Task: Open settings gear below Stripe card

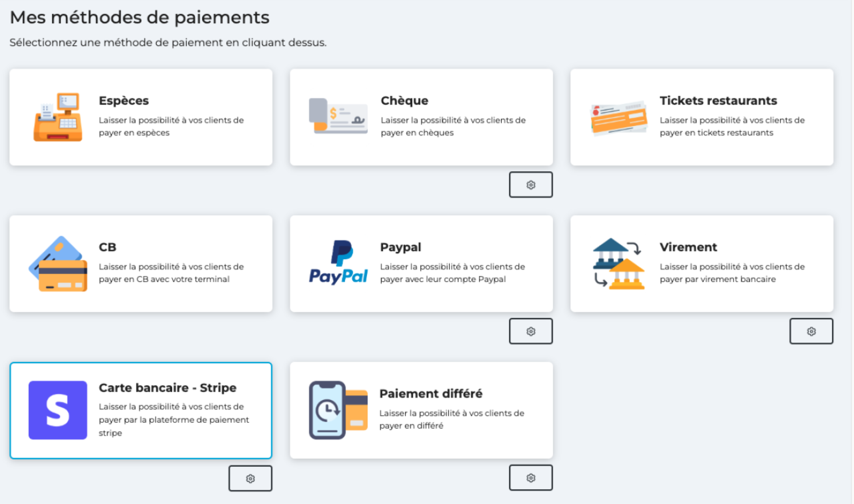Action: [250, 478]
